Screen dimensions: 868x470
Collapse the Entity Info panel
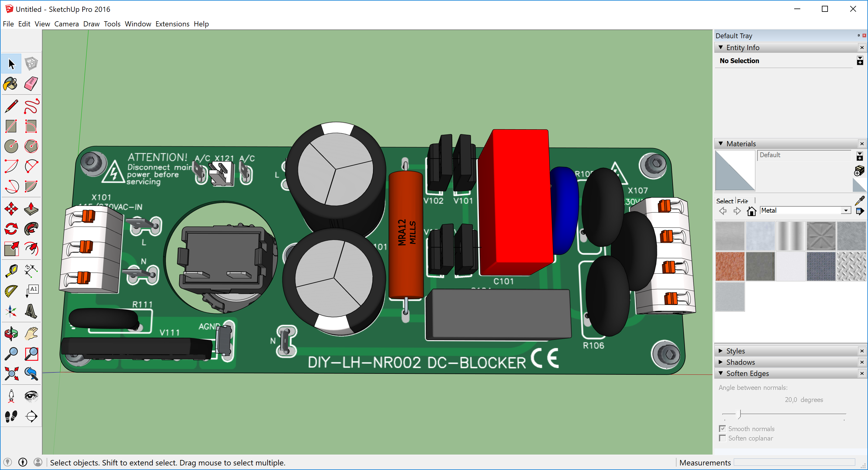721,47
